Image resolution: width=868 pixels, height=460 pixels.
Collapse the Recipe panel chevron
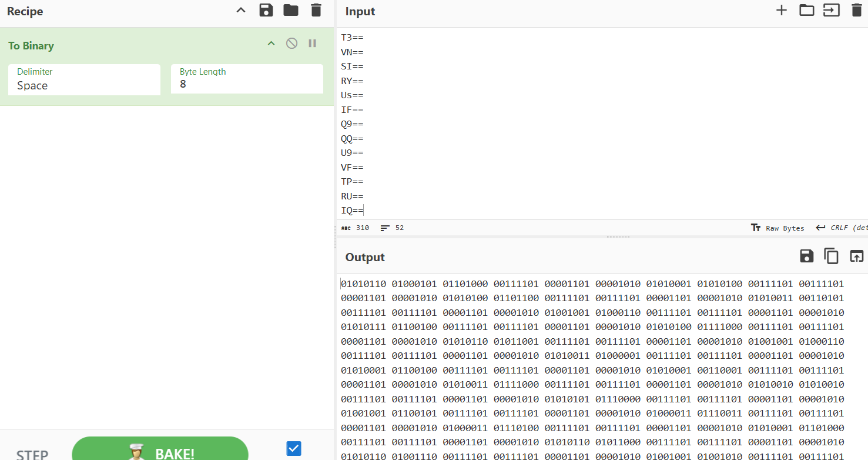pos(241,10)
